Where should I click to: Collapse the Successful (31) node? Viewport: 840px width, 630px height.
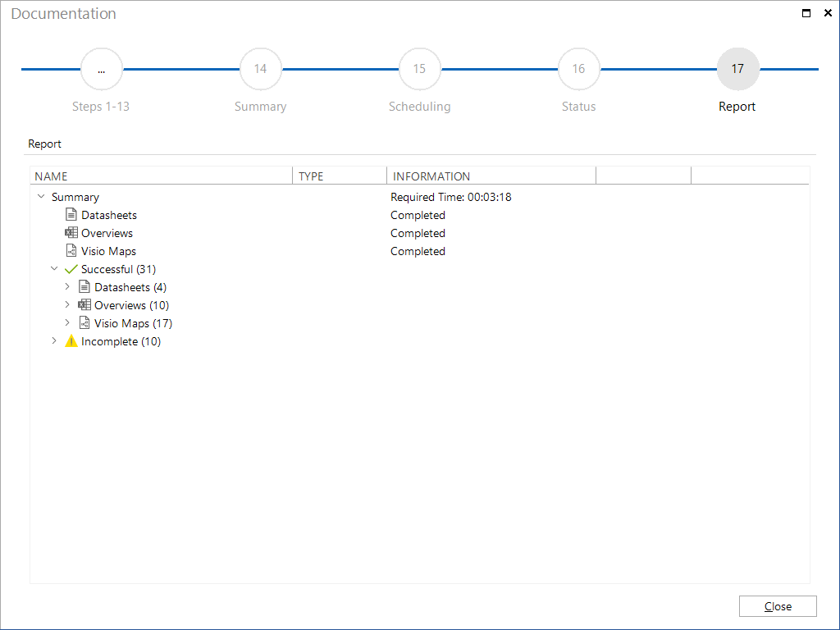[x=54, y=268]
